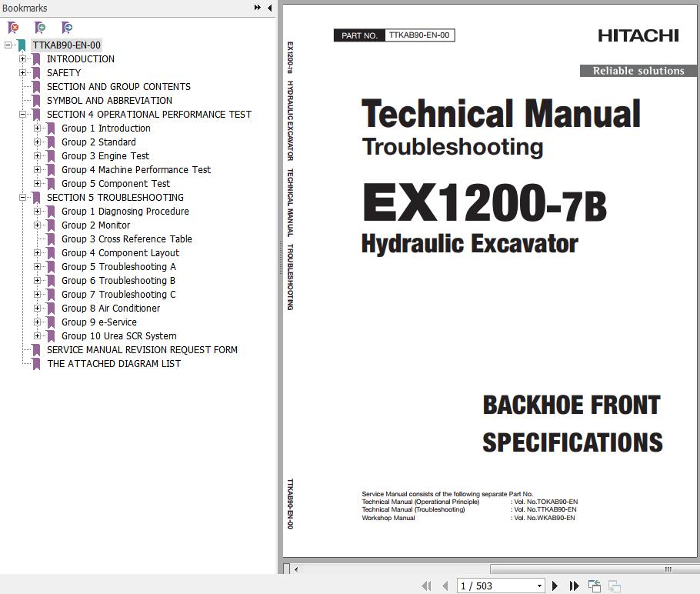Click bookmark icon beside SYMBOL AND ABBREVIATION

pyautogui.click(x=36, y=101)
